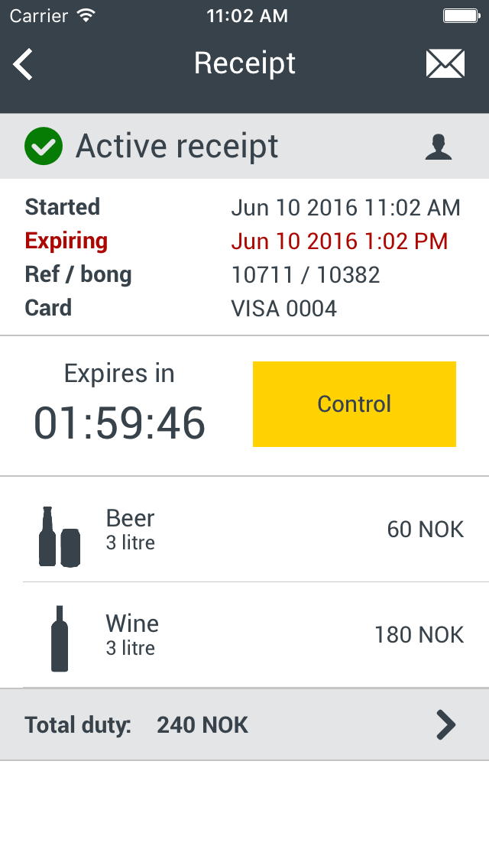The height and width of the screenshot is (868, 489).
Task: Select the Wine 3 litre row
Action: coord(244,634)
